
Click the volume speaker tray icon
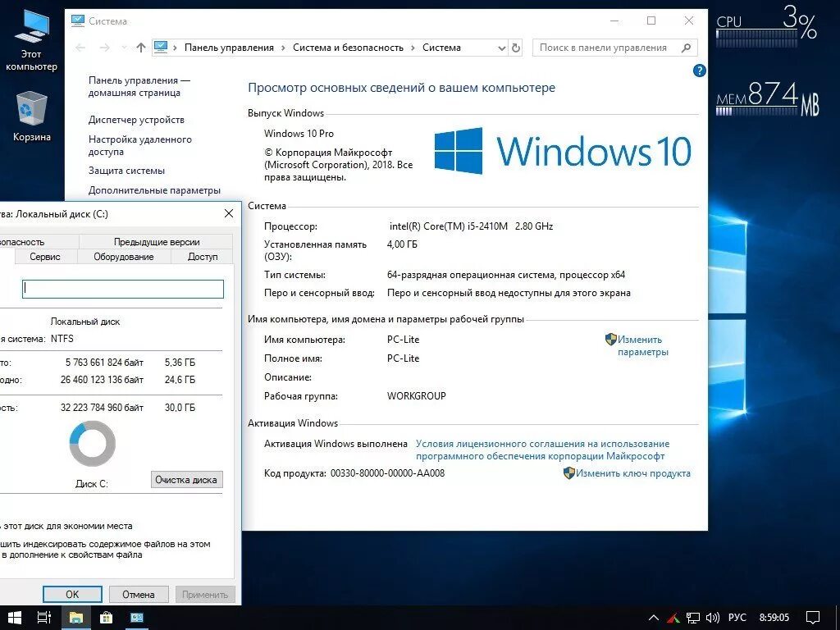tap(712, 618)
